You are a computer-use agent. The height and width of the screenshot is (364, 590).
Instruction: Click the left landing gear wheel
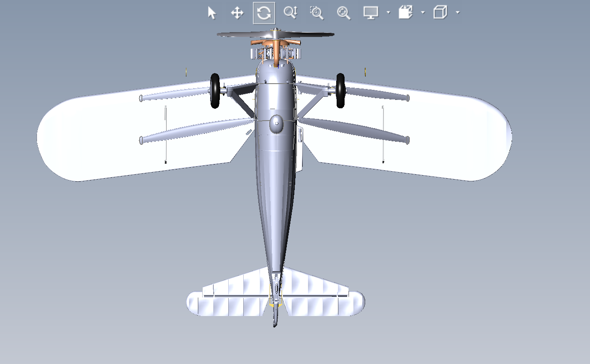pyautogui.click(x=215, y=91)
